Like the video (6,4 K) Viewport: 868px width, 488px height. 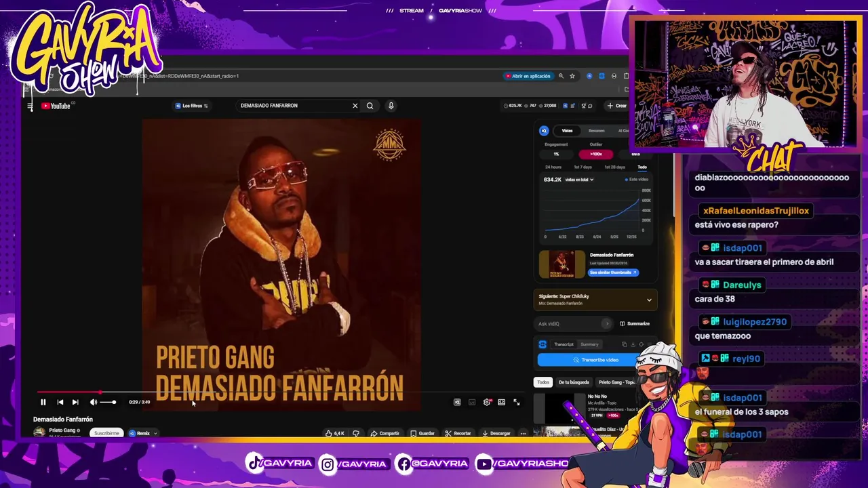335,433
